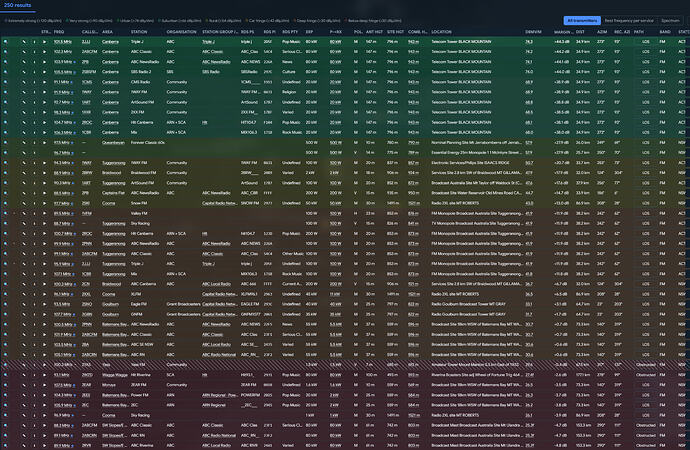690x450 pixels.
Task: Sort by the PATH column header
Action: (639, 32)
